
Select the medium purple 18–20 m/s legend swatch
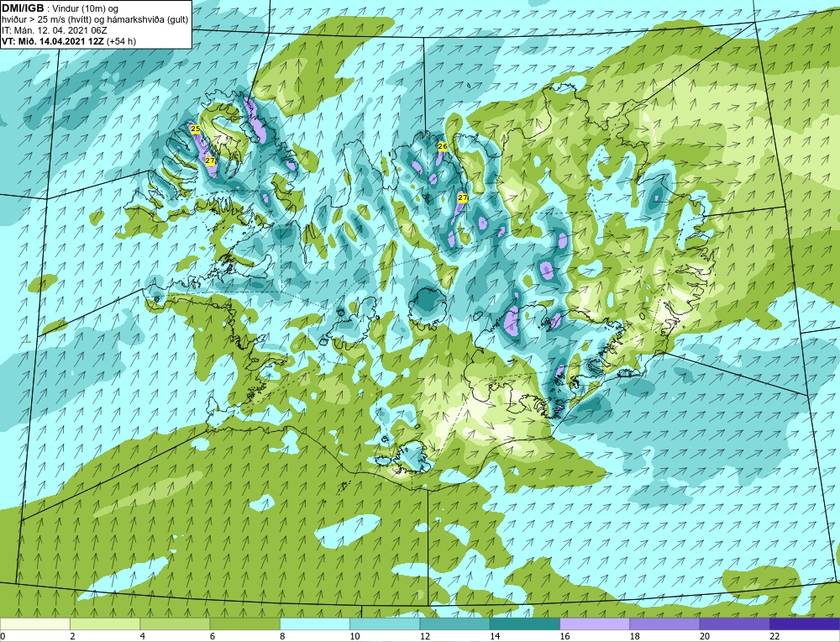(x=664, y=624)
